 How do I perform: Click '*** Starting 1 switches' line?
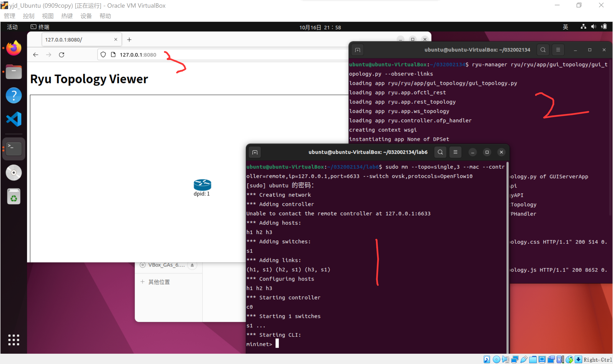pyautogui.click(x=284, y=316)
